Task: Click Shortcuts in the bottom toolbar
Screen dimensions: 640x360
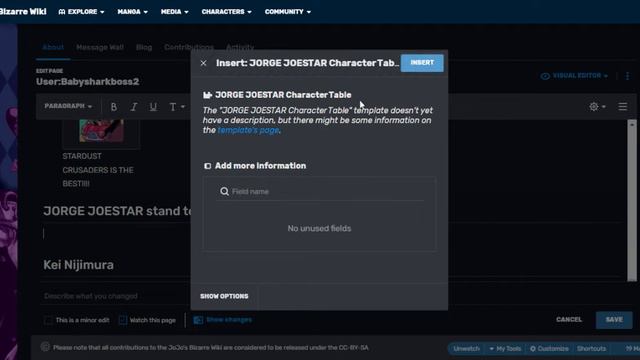Action: (591, 349)
